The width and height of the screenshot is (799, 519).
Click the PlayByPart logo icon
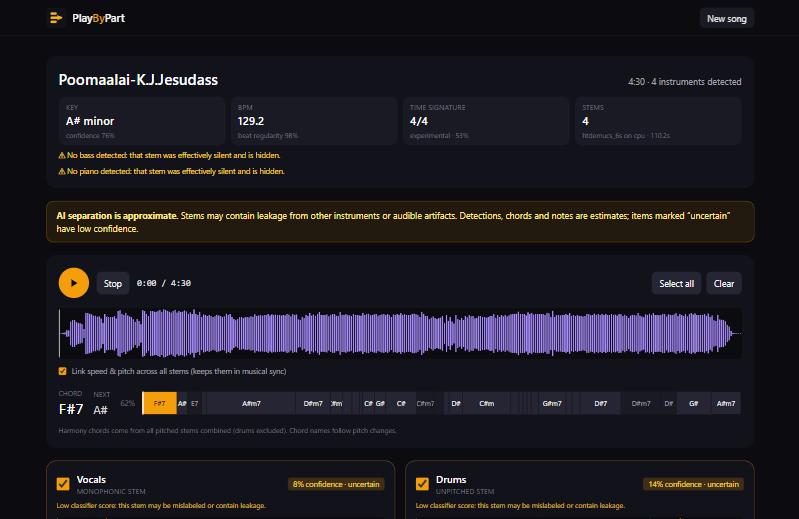(x=56, y=18)
